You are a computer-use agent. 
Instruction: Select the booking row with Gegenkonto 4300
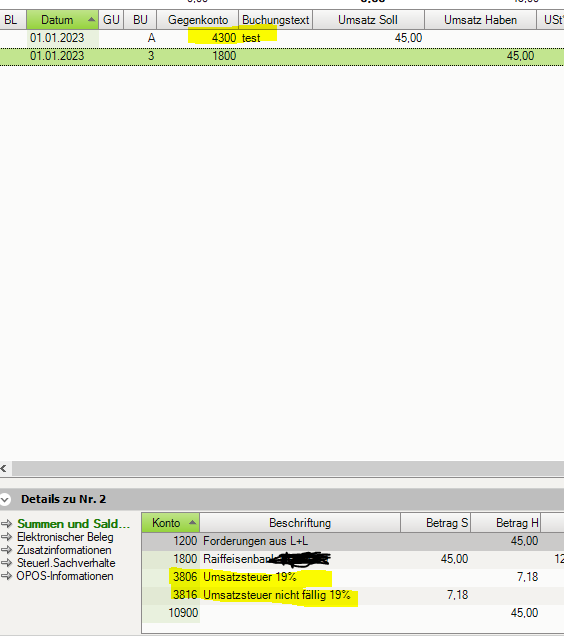coord(282,38)
